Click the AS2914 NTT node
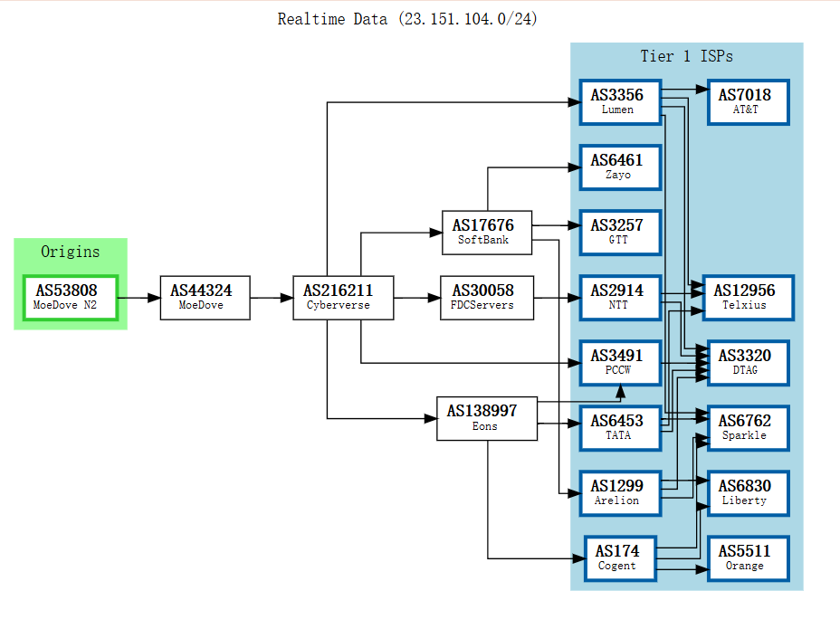 620,298
